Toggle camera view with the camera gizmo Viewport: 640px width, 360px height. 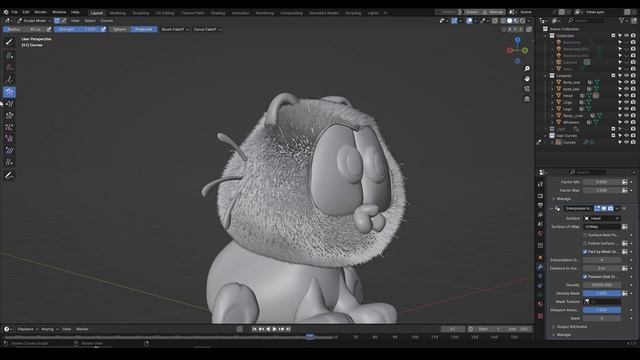point(527,89)
